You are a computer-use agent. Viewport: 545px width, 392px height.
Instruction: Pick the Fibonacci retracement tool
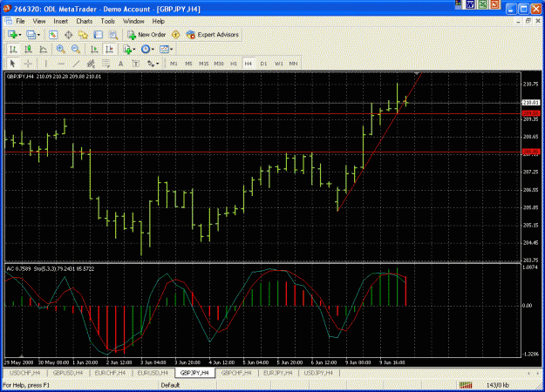pos(106,64)
